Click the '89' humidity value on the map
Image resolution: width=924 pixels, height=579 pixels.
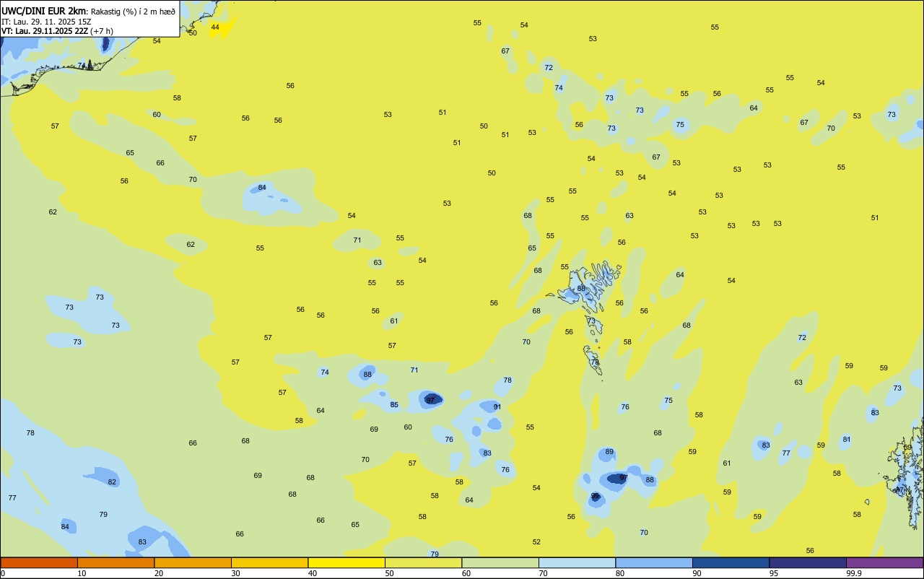click(x=609, y=452)
